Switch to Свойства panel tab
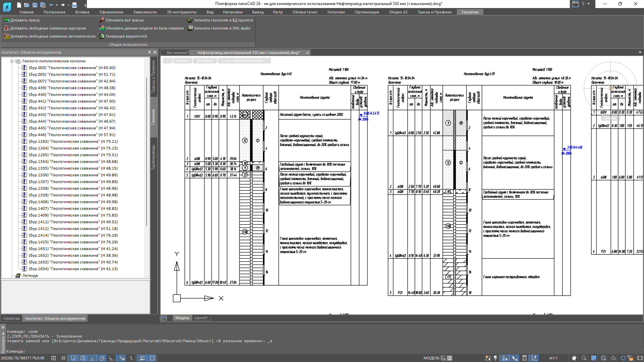Screen dimensions: 644x362 [12, 318]
